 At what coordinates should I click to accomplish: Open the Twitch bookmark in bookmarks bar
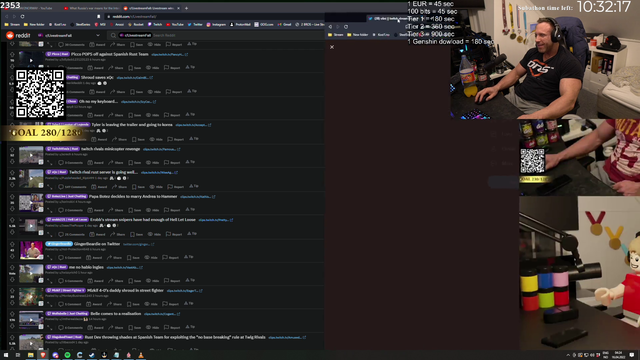[156, 24]
